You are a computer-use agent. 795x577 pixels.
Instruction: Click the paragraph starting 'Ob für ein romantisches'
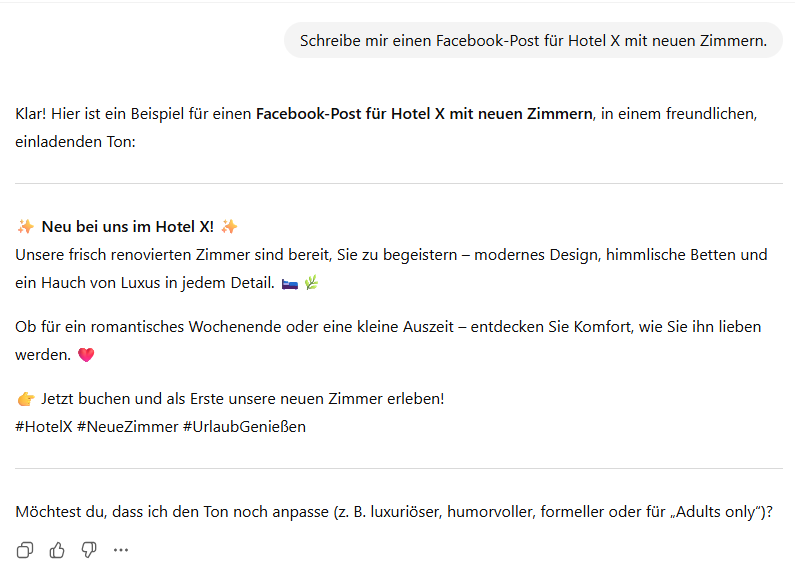coord(388,327)
